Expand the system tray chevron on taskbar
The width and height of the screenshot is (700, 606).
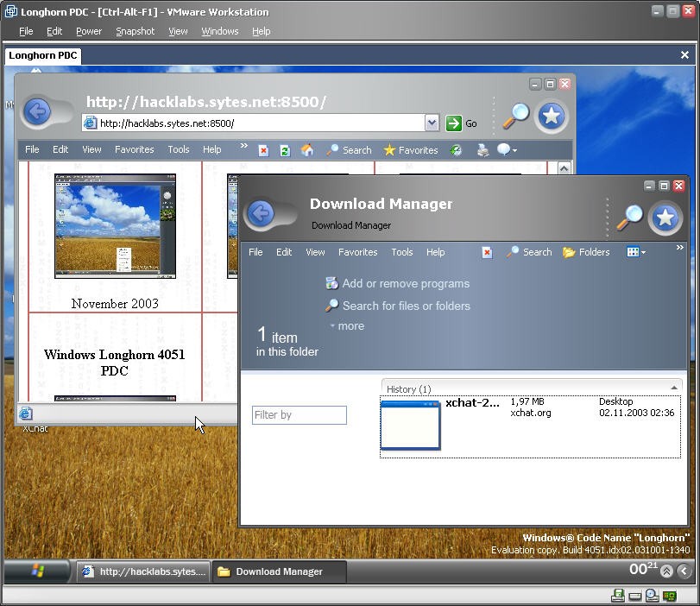tap(683, 571)
